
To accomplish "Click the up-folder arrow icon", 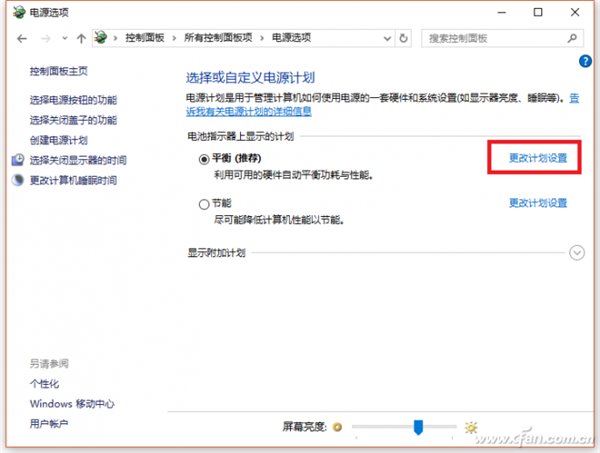I will [x=80, y=38].
